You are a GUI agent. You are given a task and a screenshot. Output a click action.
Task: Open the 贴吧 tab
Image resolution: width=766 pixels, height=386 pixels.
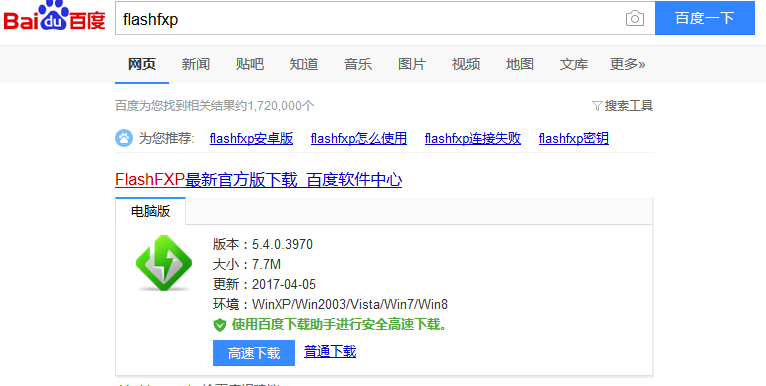click(x=250, y=64)
